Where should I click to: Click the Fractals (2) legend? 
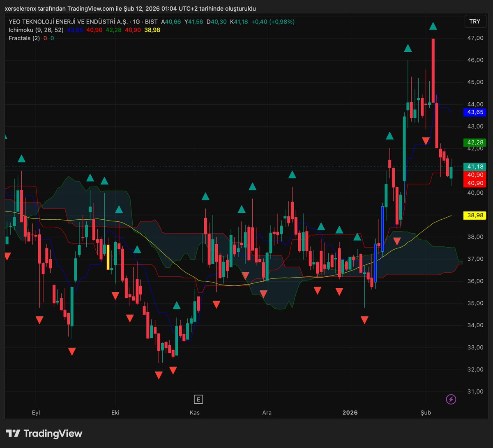24,38
